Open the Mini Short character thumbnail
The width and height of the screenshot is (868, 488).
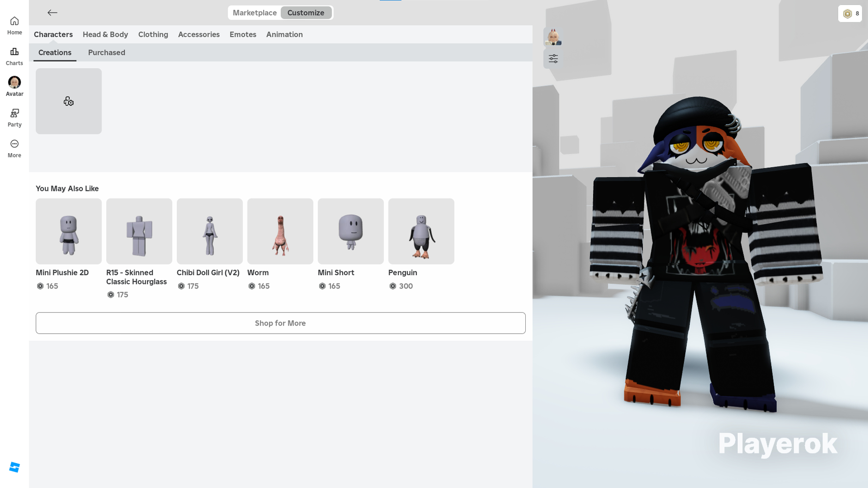click(351, 231)
